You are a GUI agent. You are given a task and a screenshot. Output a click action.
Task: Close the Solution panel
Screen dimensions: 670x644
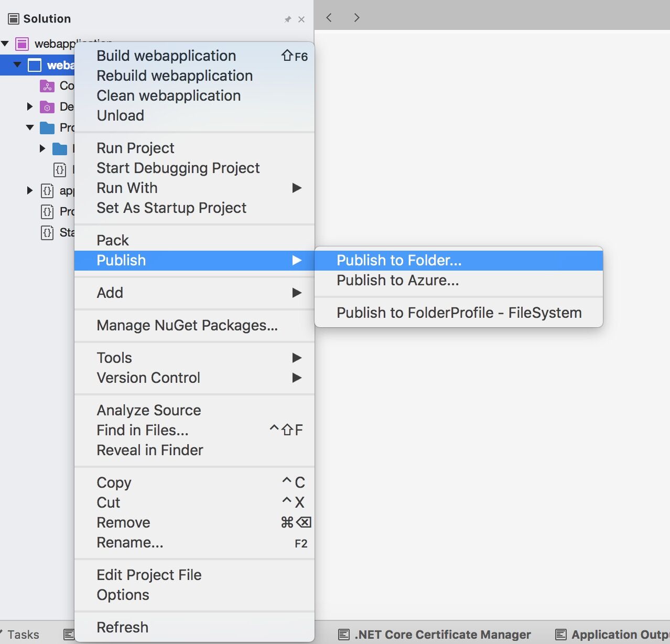coord(301,19)
